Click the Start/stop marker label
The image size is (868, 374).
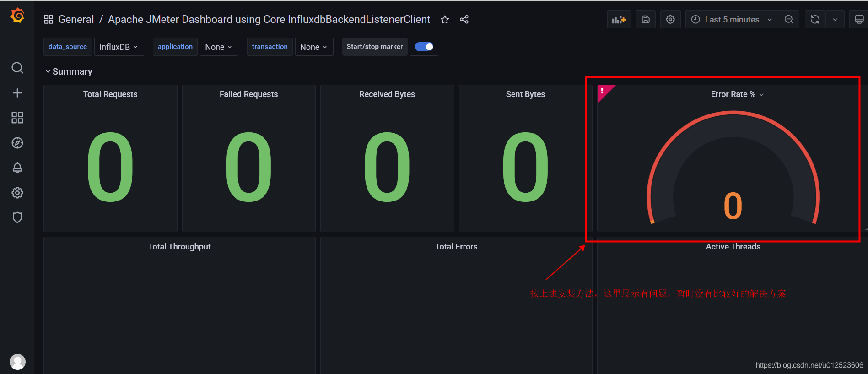tap(375, 47)
